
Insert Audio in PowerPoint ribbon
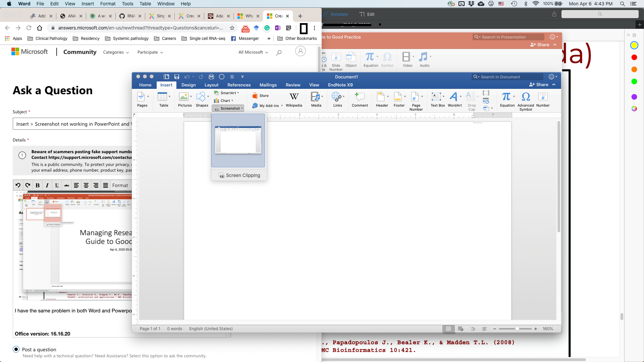pyautogui.click(x=425, y=60)
